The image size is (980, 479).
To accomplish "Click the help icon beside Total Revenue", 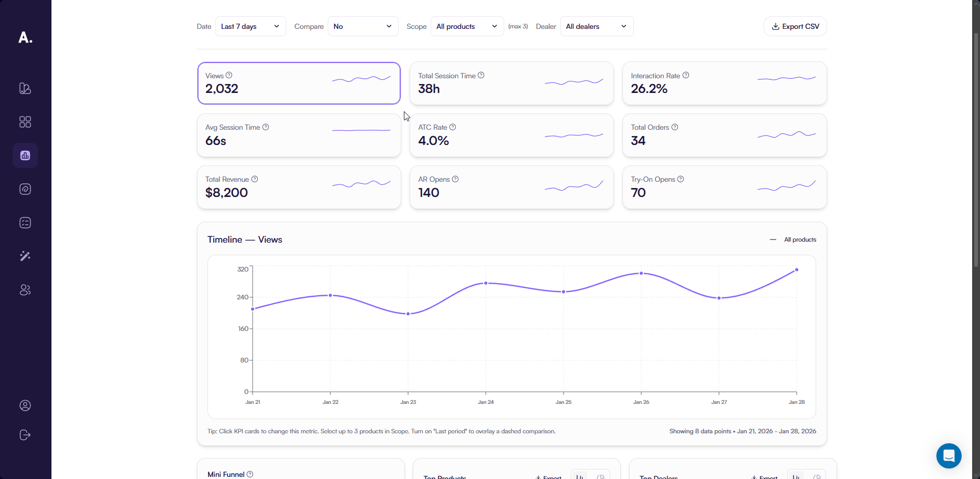I will click(255, 179).
